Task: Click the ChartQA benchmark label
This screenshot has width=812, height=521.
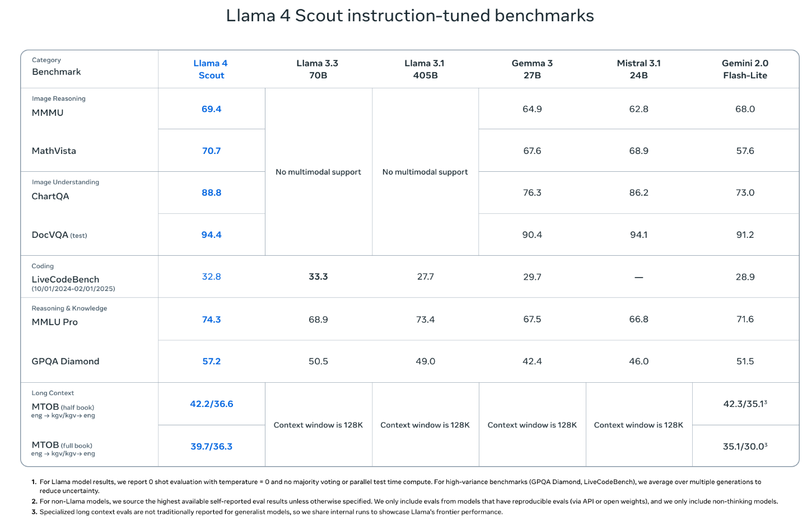Action: (x=50, y=196)
